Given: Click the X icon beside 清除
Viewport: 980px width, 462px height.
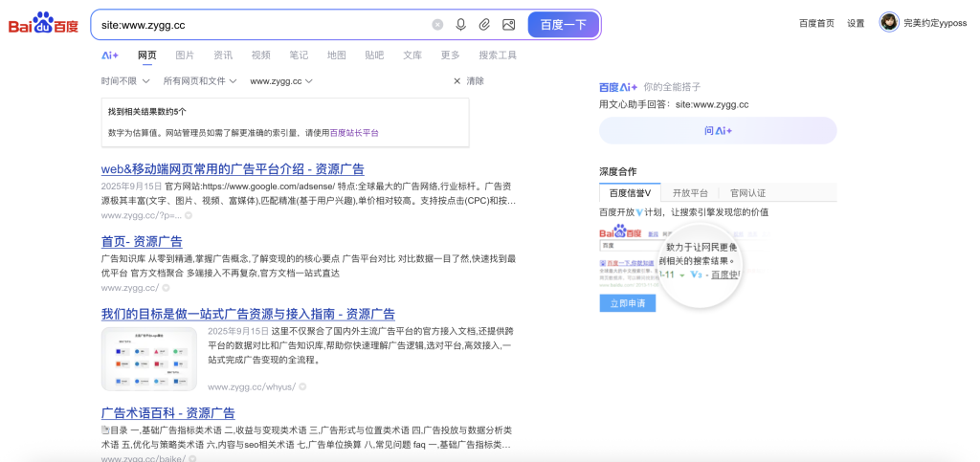Looking at the screenshot, I should pyautogui.click(x=457, y=81).
